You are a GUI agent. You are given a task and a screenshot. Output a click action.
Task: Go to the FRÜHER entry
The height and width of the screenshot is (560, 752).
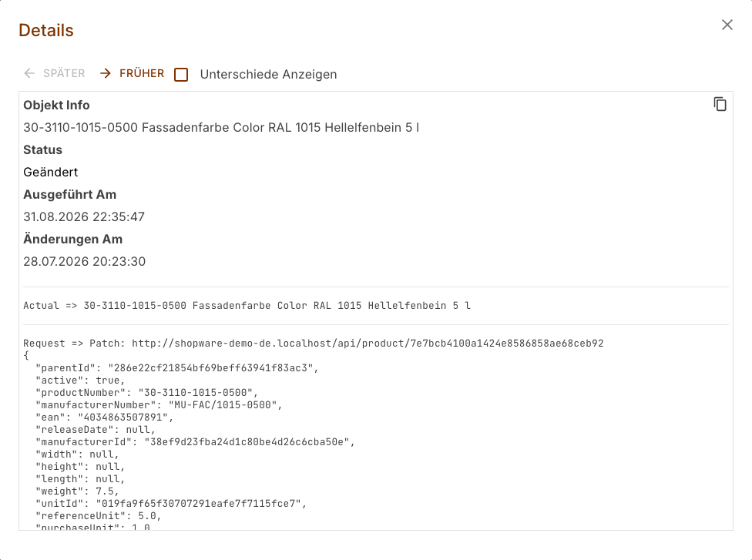tap(132, 73)
